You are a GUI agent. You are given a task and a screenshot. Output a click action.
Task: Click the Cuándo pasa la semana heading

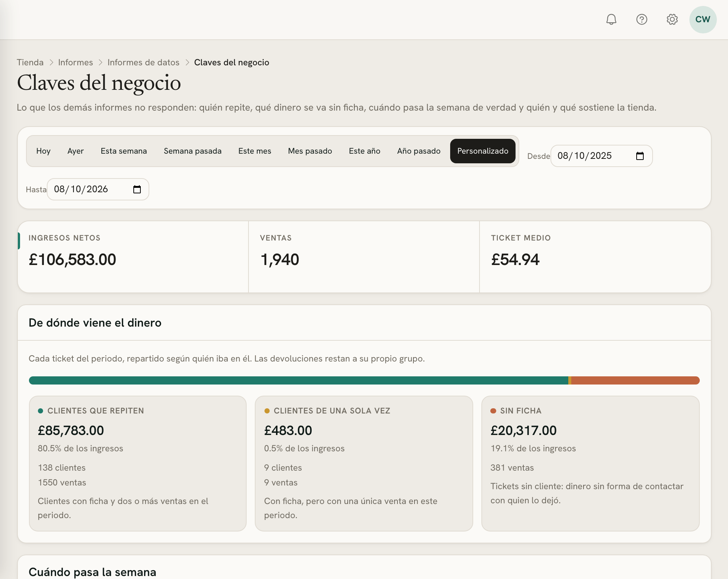point(92,572)
